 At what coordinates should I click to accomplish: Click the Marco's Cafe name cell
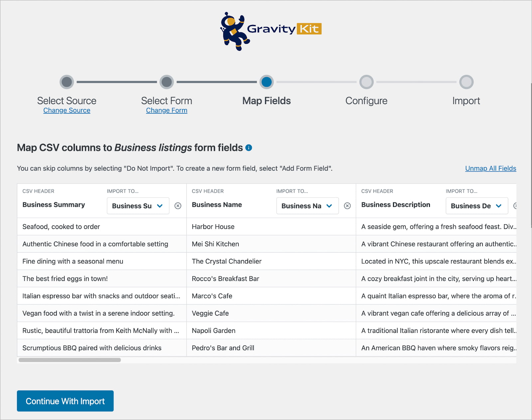point(271,296)
